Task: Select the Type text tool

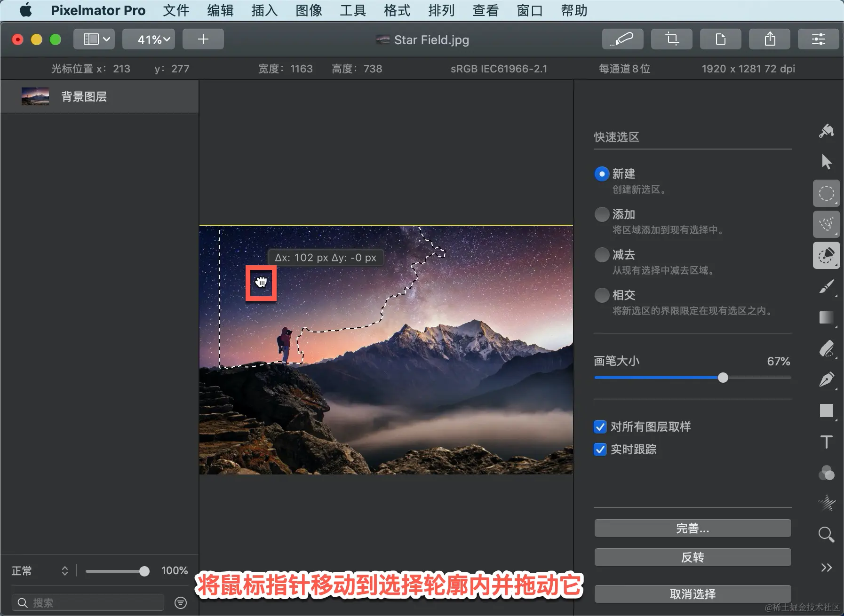Action: click(x=826, y=442)
